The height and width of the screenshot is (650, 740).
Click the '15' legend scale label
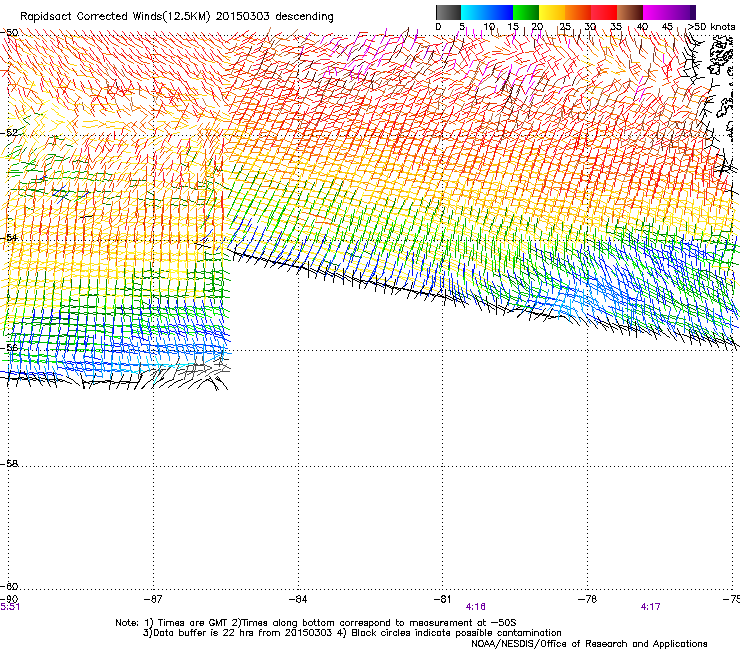click(x=513, y=27)
